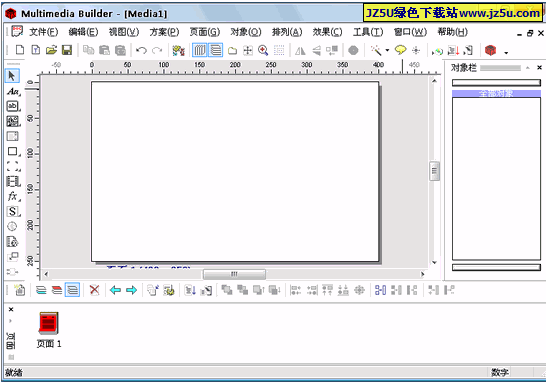Delete page using red X icon
Viewport: 546px width, 383px height.
(x=94, y=290)
